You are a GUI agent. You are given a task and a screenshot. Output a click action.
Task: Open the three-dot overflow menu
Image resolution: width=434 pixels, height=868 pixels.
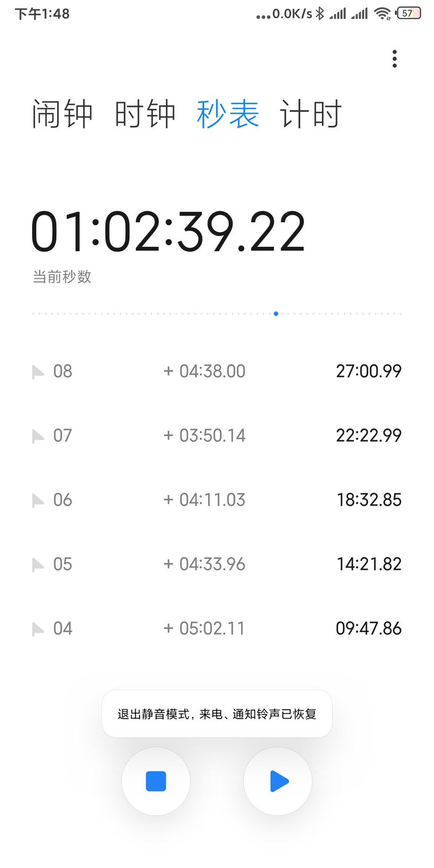click(394, 59)
